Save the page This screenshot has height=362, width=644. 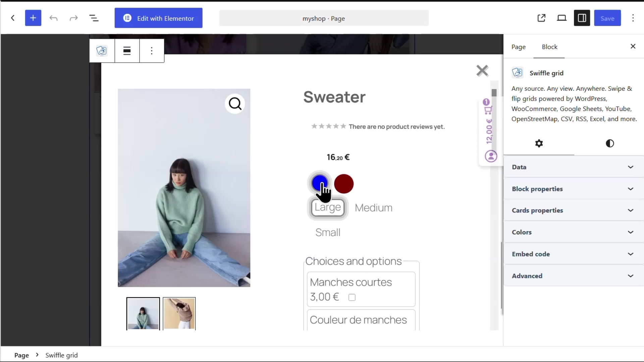click(607, 18)
